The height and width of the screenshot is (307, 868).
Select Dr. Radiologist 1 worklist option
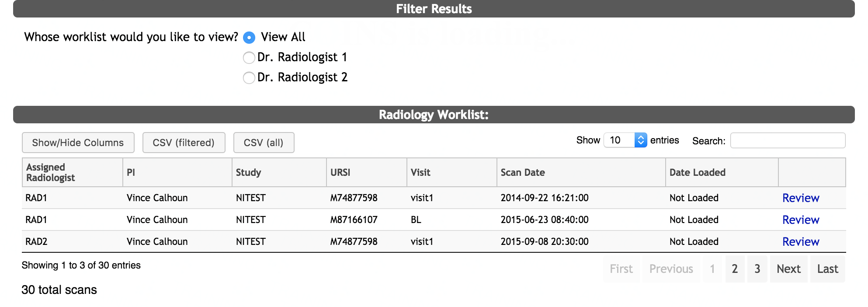tap(249, 58)
